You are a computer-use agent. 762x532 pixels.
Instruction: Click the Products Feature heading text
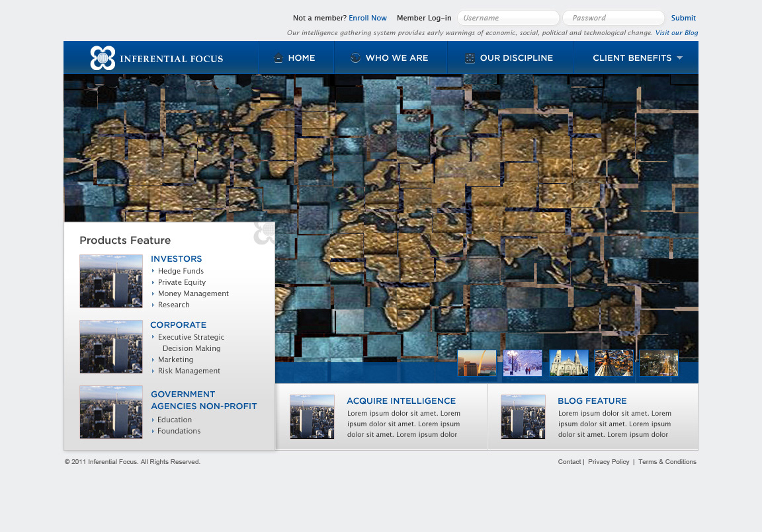(x=125, y=241)
